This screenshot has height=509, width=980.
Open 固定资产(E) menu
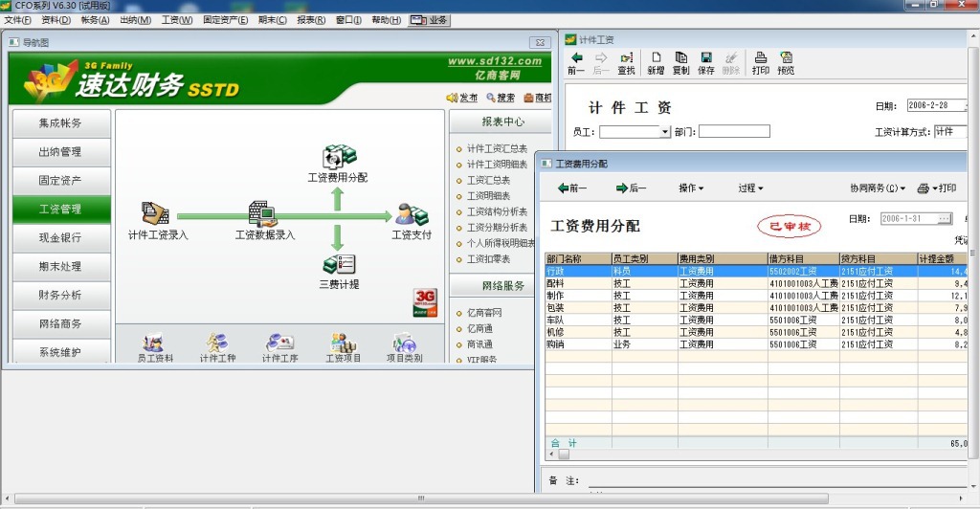pos(225,20)
